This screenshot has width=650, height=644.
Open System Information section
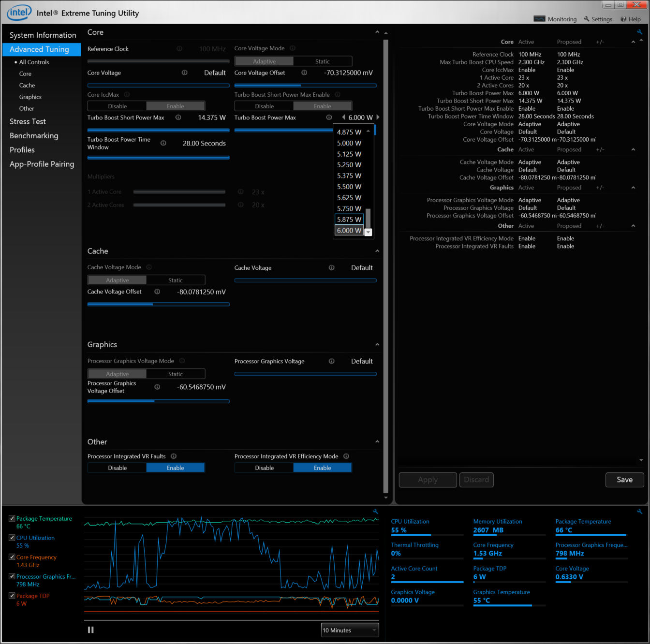[x=43, y=35]
